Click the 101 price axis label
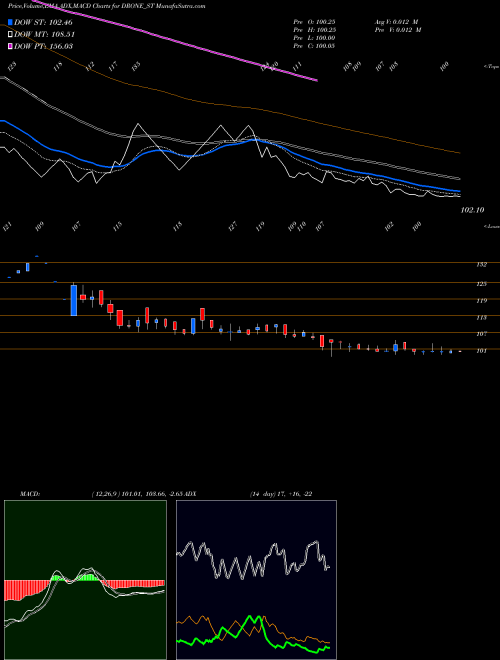 481,351
